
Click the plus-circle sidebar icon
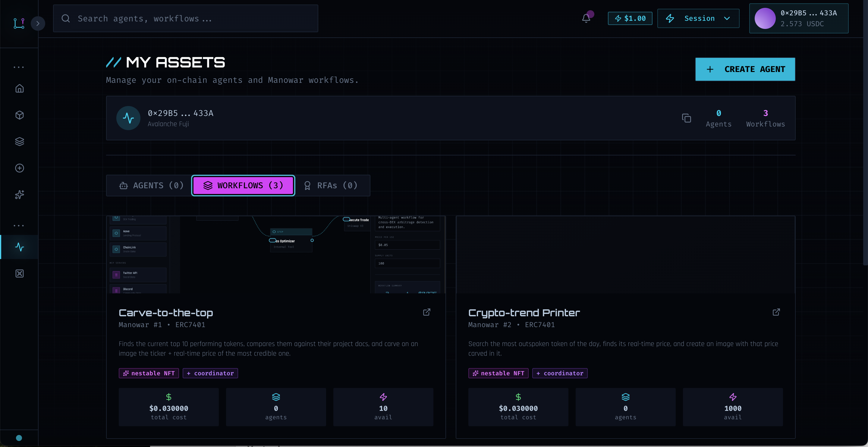pos(20,168)
